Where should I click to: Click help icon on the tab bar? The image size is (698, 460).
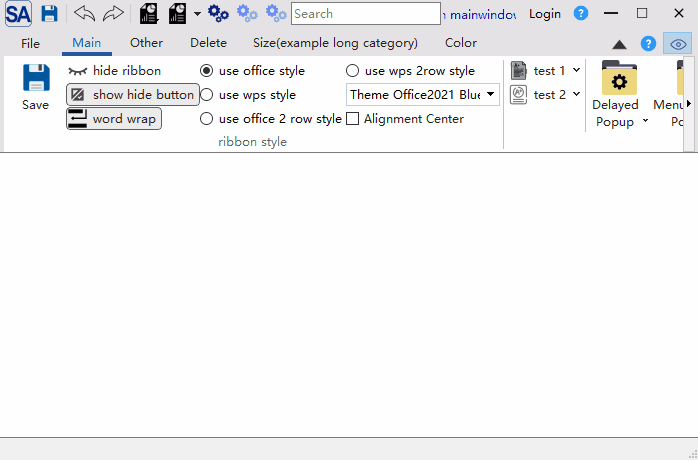[648, 44]
